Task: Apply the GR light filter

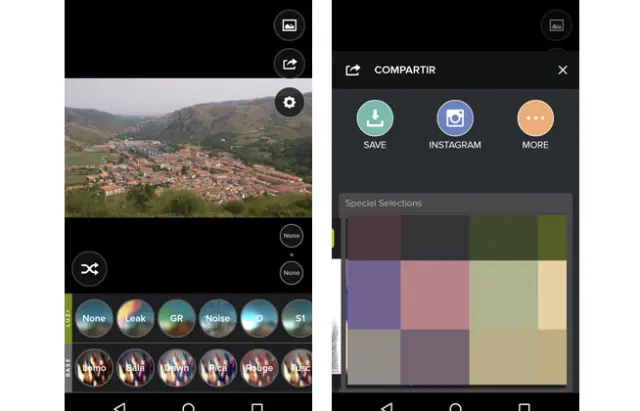Action: (177, 318)
